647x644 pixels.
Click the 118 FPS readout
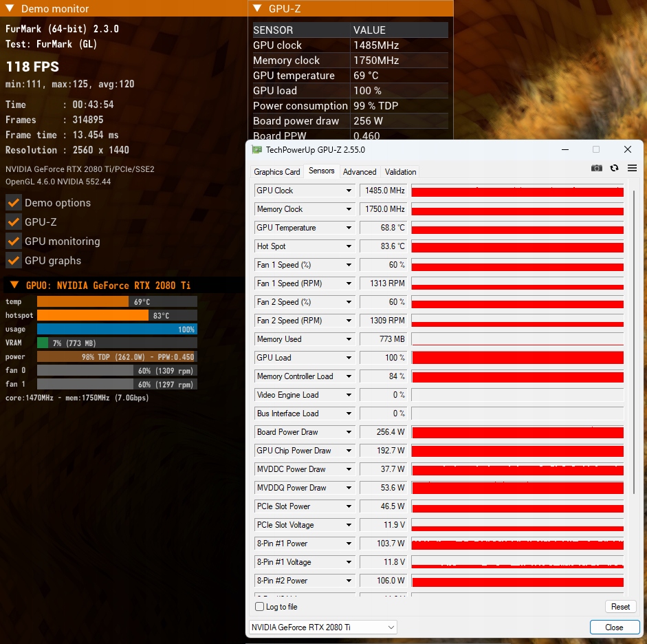point(32,67)
